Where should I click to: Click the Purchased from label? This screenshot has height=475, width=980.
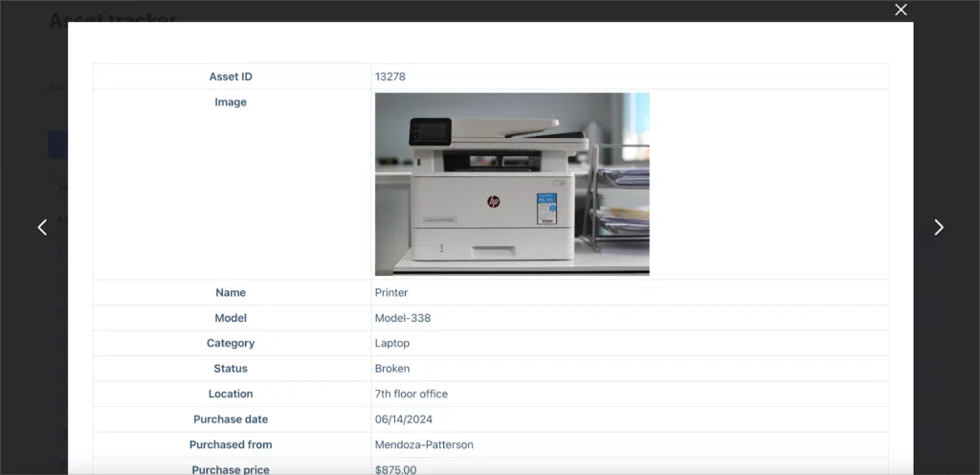[x=231, y=445]
